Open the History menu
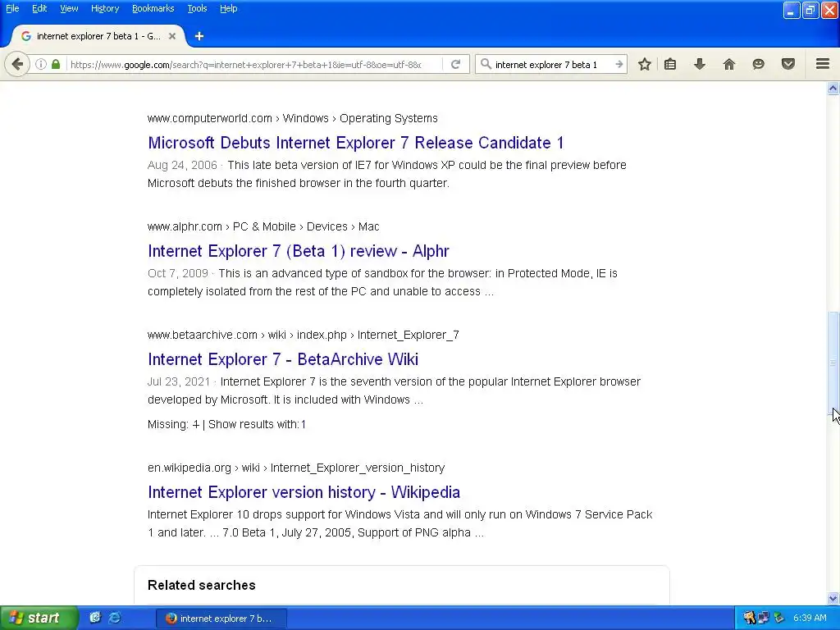Viewport: 840px width, 630px height. 104,8
